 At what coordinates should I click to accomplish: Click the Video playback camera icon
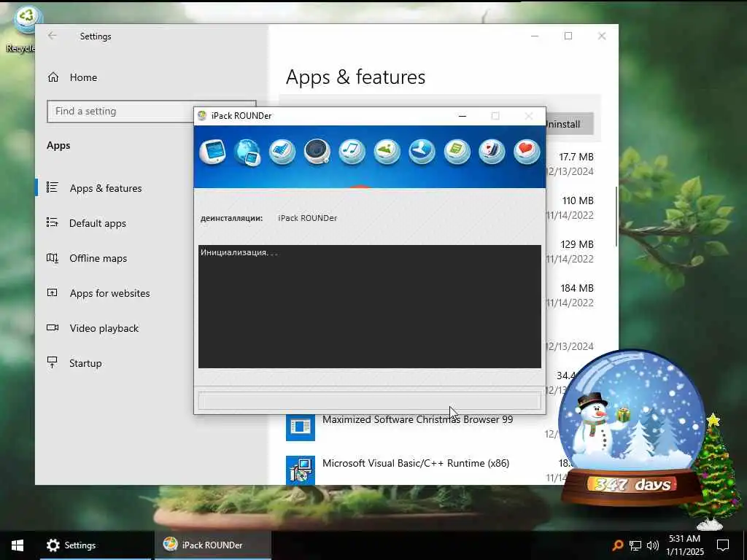(53, 327)
